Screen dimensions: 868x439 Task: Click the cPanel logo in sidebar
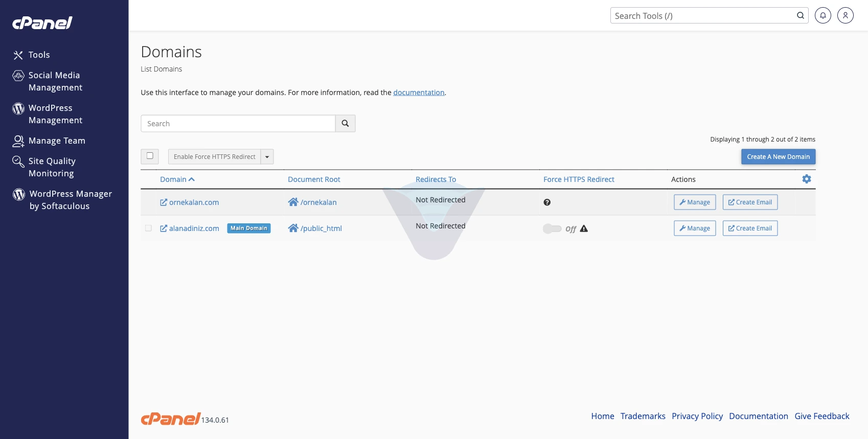42,22
